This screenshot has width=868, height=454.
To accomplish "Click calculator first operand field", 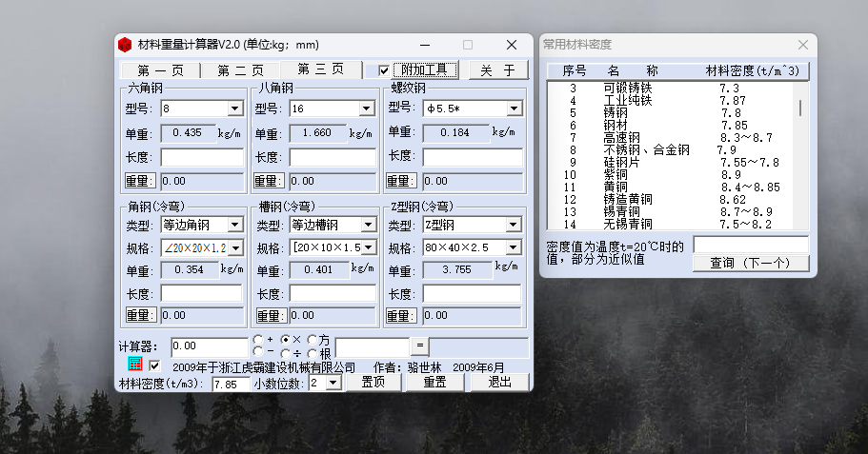I will pyautogui.click(x=210, y=346).
